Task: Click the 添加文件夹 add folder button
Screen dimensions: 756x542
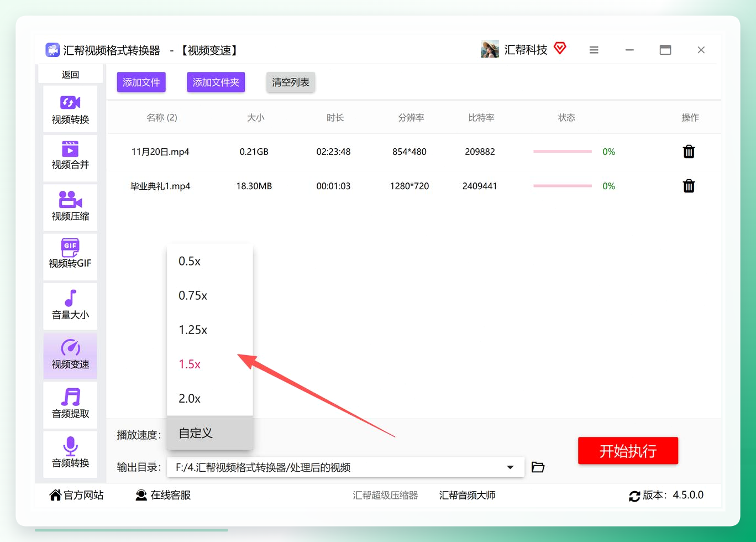Action: [x=216, y=82]
